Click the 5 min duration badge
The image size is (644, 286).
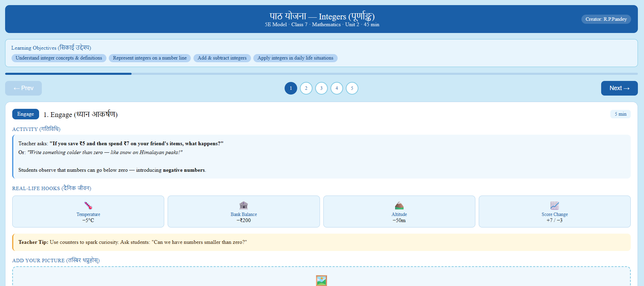(x=620, y=114)
